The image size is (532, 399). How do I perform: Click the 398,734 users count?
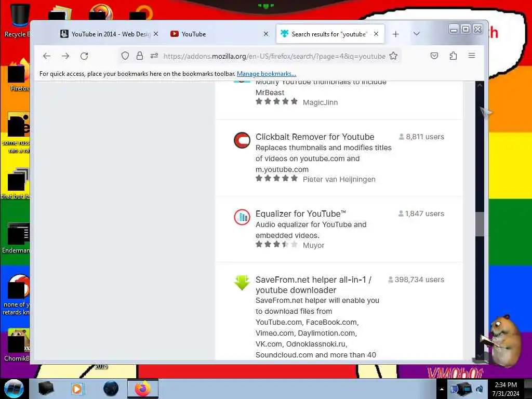click(416, 280)
